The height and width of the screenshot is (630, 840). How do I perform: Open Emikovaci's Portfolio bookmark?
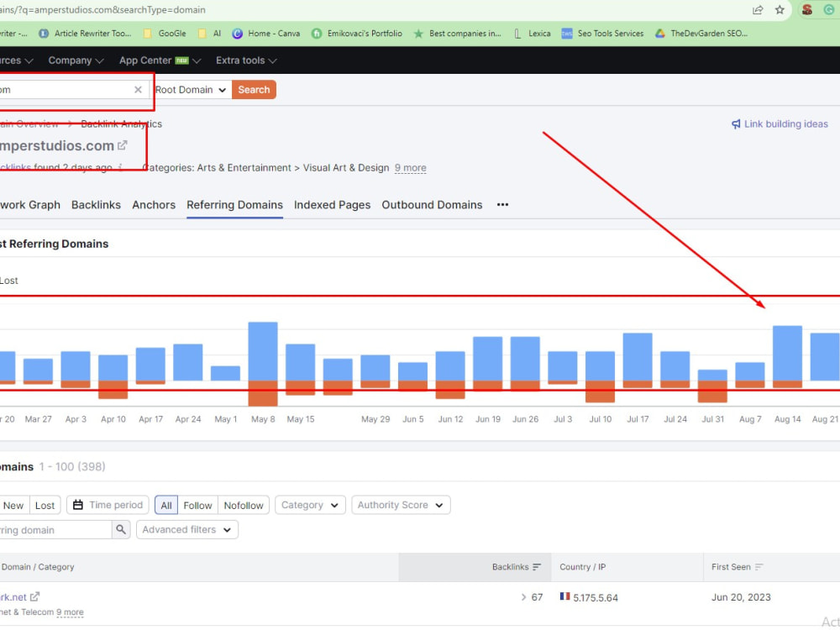click(x=357, y=34)
